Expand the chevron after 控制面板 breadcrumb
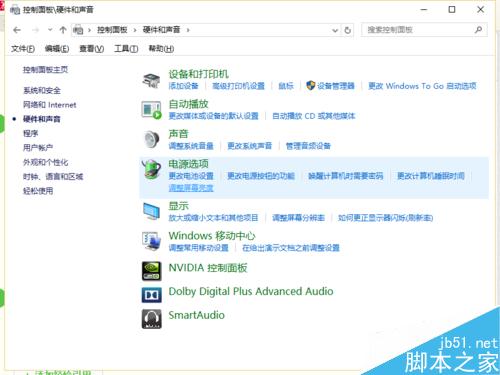The width and height of the screenshot is (500, 375). tap(135, 30)
